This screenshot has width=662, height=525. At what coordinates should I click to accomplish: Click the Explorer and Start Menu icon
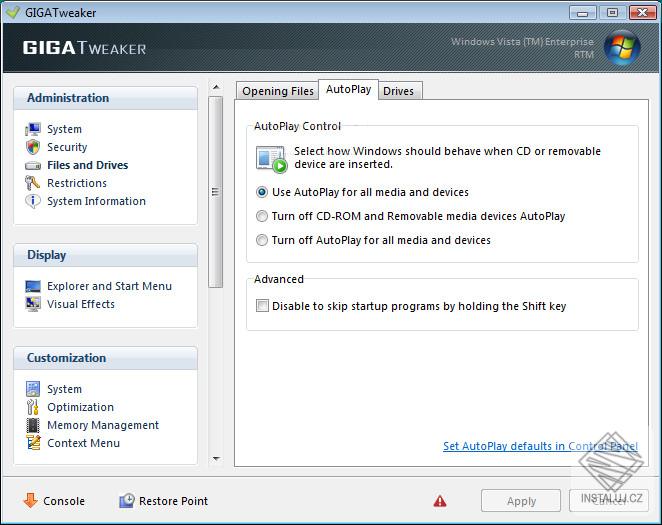tap(33, 286)
